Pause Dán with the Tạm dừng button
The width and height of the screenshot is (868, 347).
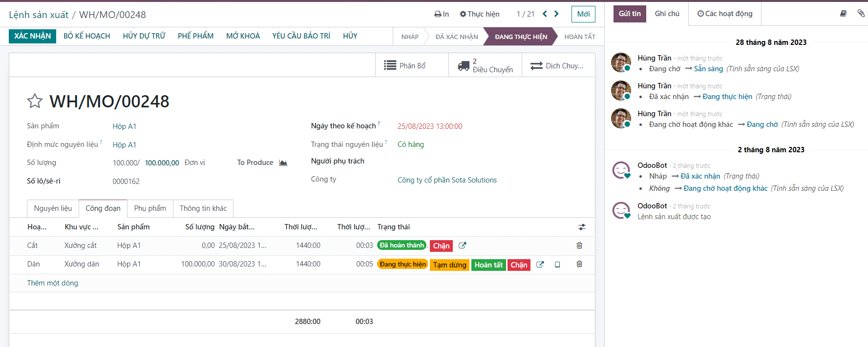[x=449, y=265]
